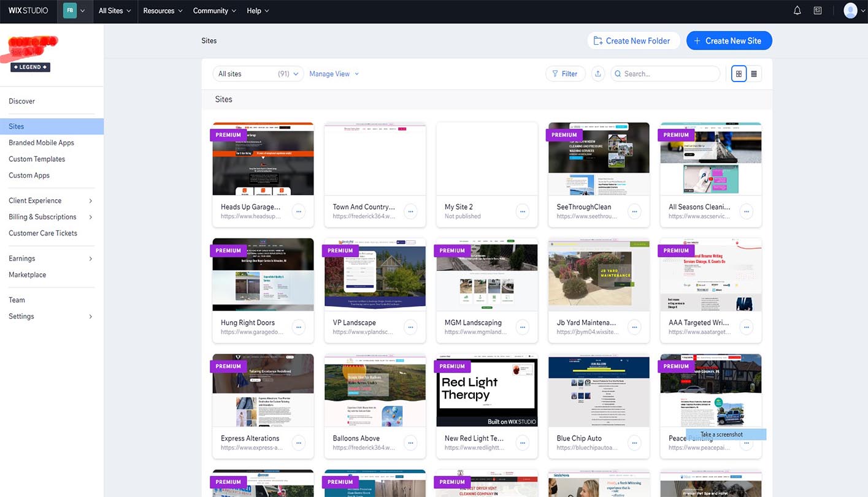Open more actions for Town And Country
This screenshot has width=868, height=497.
coord(411,211)
